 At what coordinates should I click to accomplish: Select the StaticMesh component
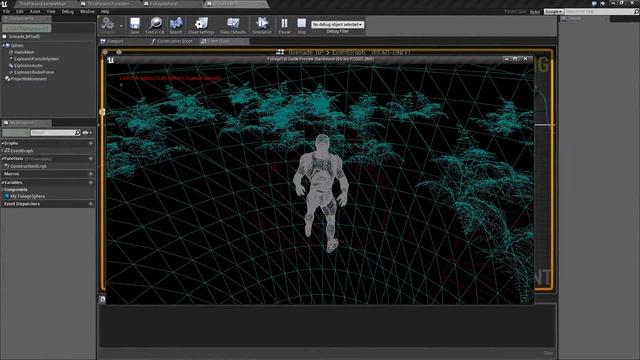(x=24, y=52)
